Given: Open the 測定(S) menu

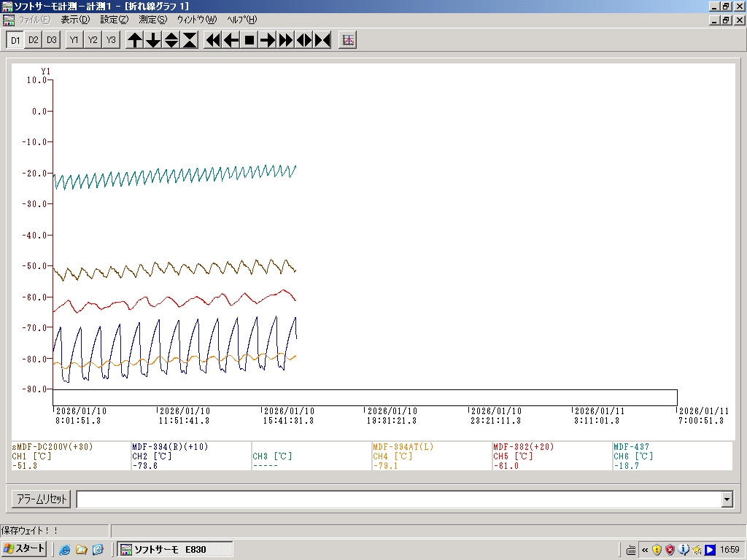Looking at the screenshot, I should (x=152, y=20).
